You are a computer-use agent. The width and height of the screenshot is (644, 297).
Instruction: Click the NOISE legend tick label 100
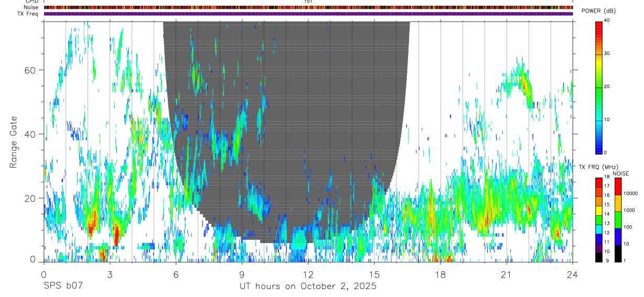point(629,227)
